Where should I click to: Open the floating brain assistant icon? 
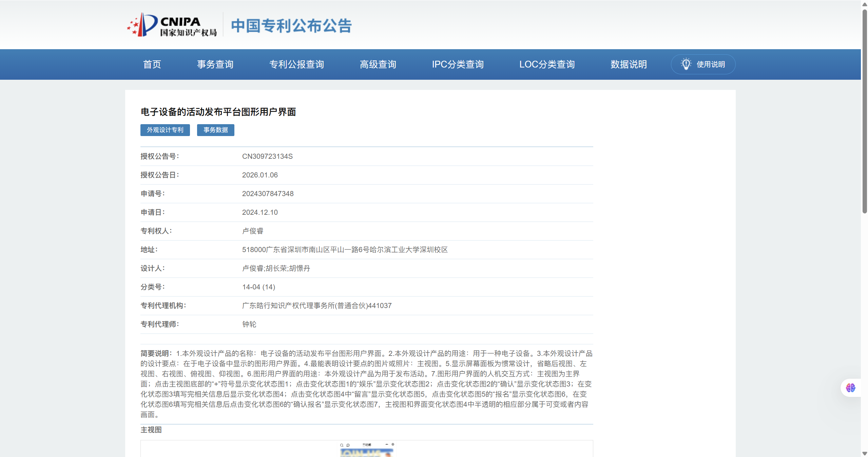[850, 387]
